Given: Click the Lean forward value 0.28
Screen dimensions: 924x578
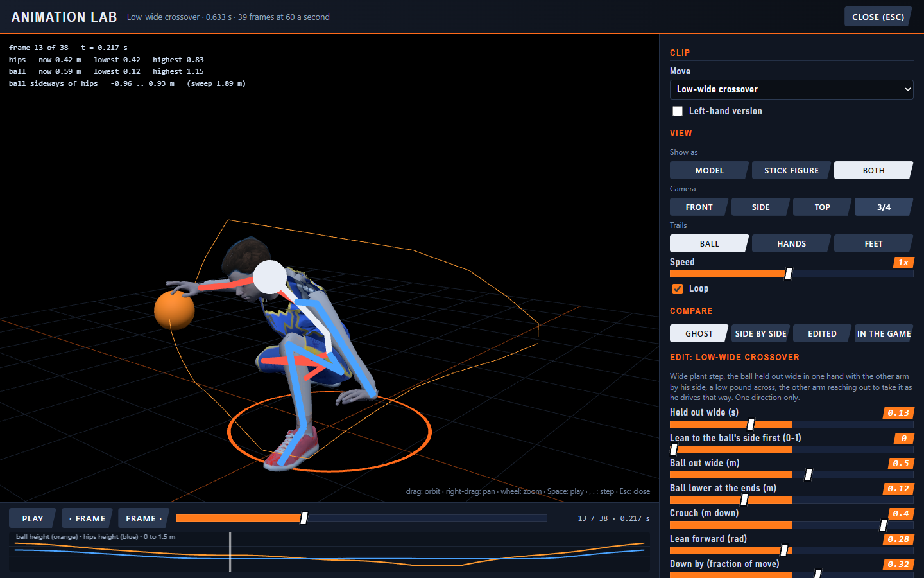Looking at the screenshot, I should (x=898, y=539).
